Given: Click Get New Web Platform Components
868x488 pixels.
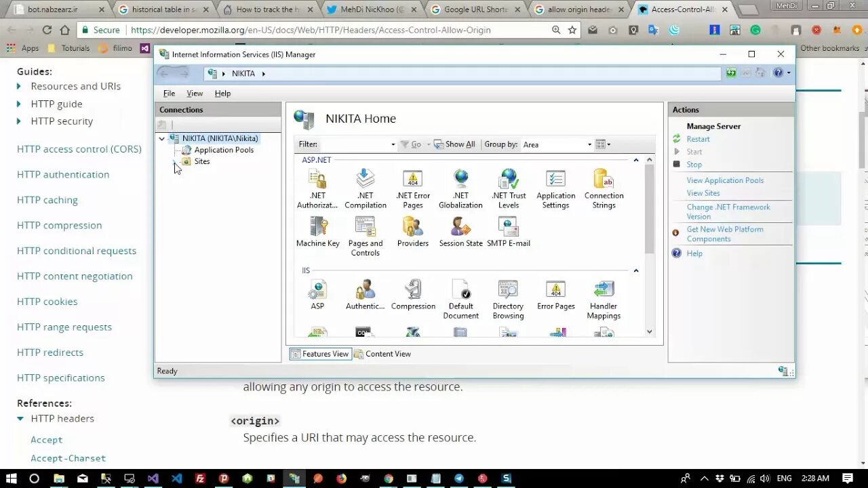Looking at the screenshot, I should [x=725, y=234].
